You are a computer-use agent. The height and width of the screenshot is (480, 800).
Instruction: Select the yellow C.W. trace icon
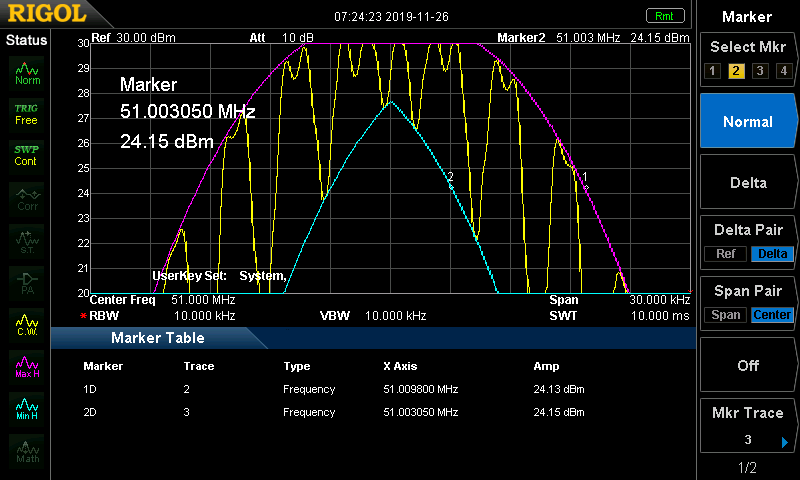[27, 324]
